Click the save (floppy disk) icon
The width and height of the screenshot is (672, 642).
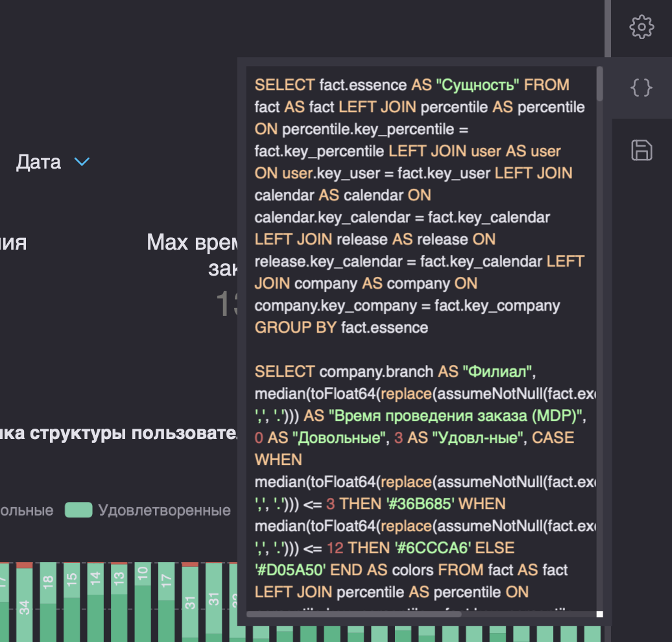click(x=642, y=150)
